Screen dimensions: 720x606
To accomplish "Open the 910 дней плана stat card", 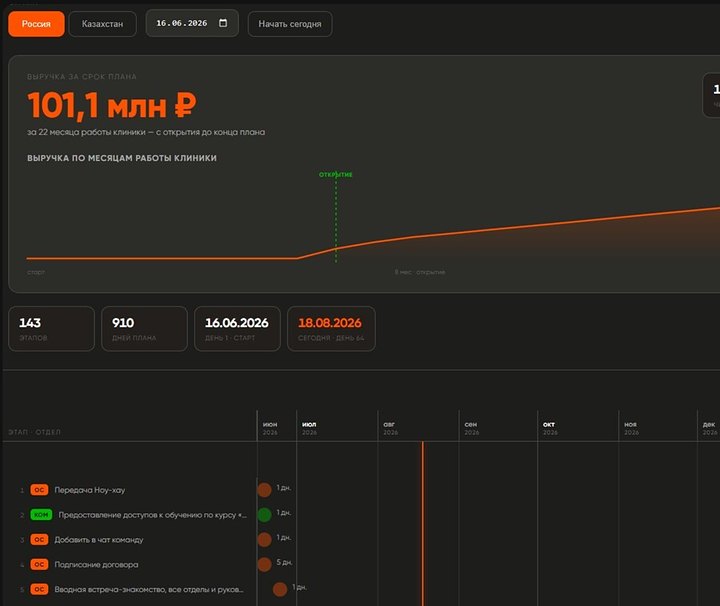I will pyautogui.click(x=144, y=329).
